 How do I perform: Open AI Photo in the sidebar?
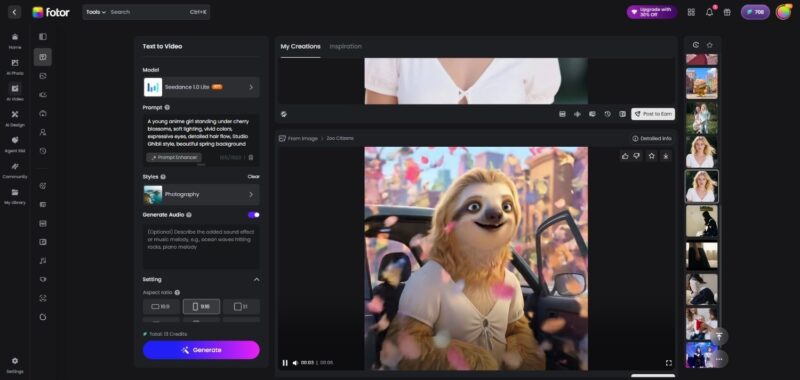[x=15, y=67]
